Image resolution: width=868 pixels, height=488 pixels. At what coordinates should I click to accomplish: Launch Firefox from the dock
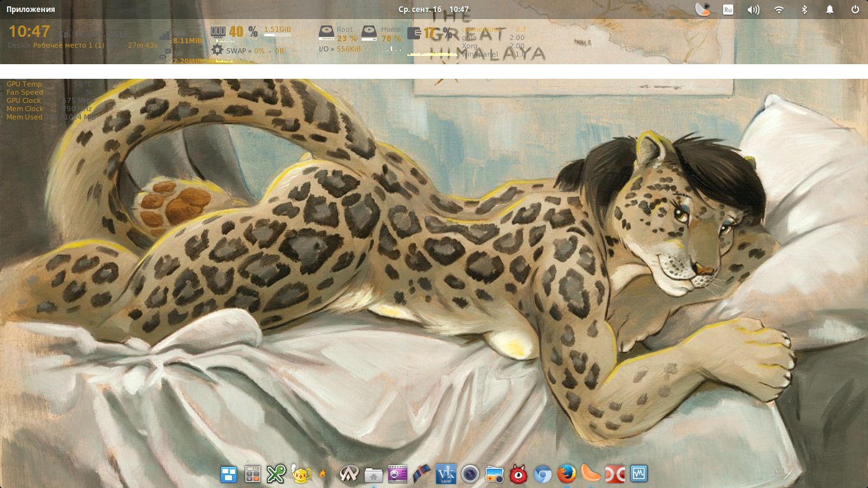[566, 474]
